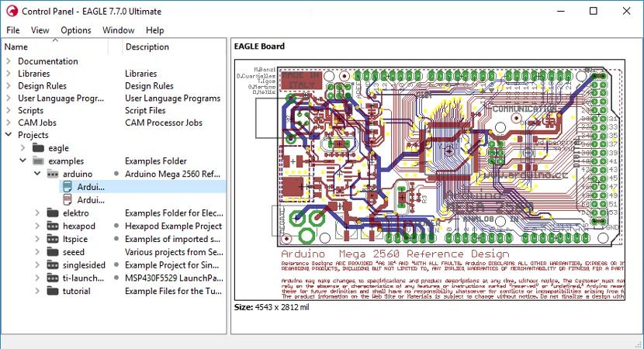Click 'Examples Folder' description text
This screenshot has width=644, height=349.
coord(156,161)
